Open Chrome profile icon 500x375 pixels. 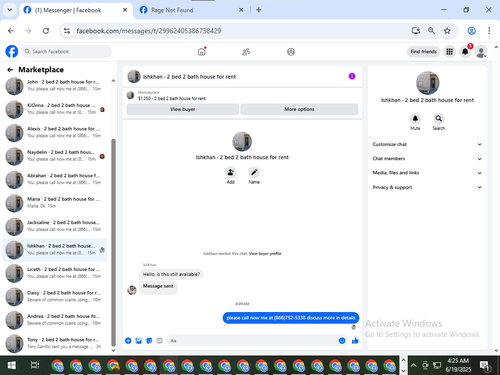(471, 31)
